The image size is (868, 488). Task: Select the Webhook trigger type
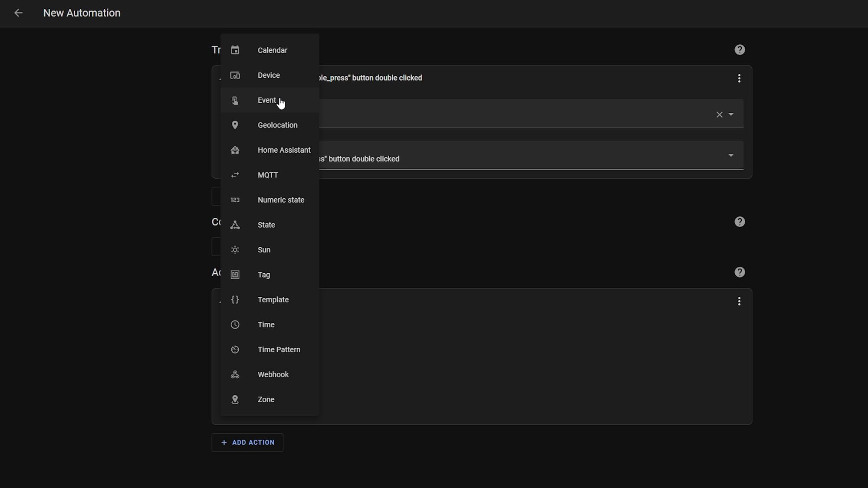coord(273,374)
